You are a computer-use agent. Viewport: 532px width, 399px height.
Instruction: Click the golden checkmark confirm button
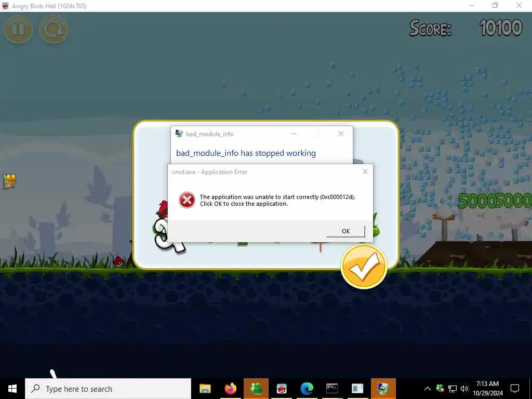364,267
